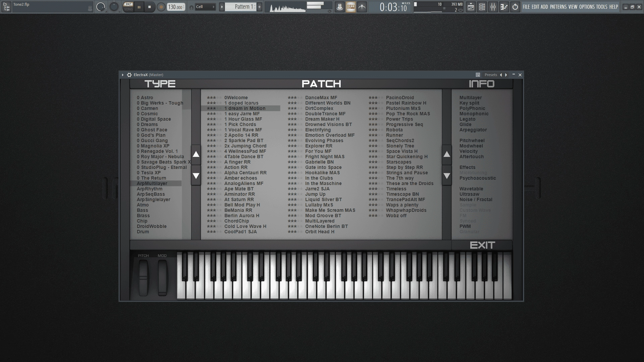Click patch list up arrow on right
The image size is (644, 362).
click(x=447, y=155)
